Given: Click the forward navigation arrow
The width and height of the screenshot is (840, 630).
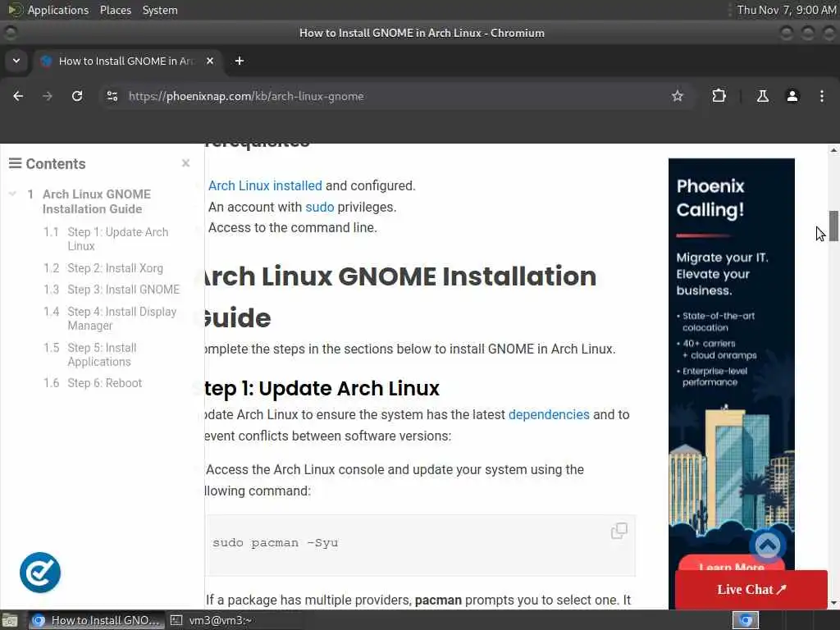Looking at the screenshot, I should [x=48, y=96].
